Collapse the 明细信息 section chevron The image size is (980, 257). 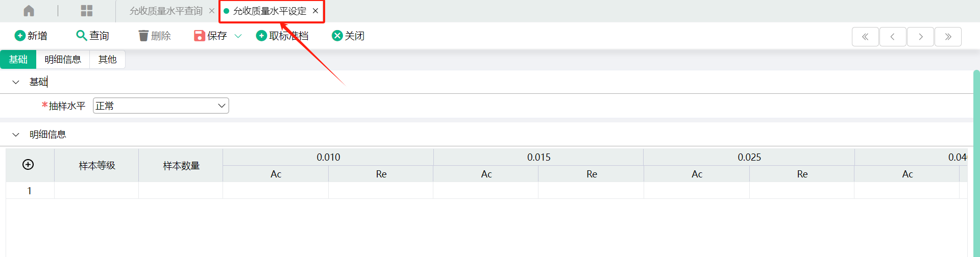[x=16, y=135]
